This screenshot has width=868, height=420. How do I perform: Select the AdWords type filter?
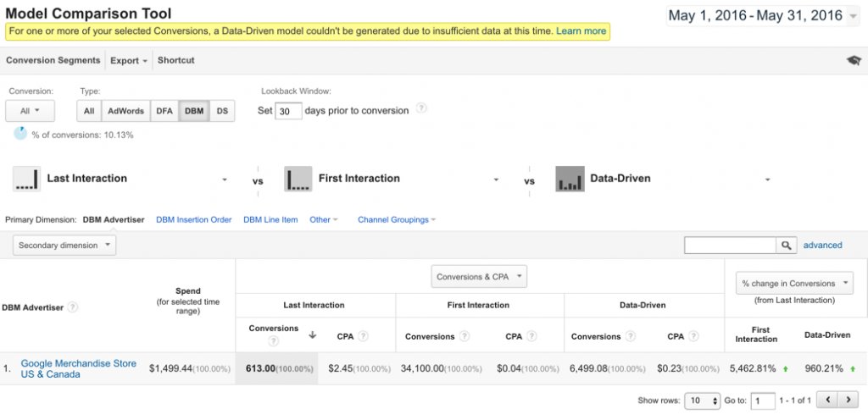[x=125, y=111]
